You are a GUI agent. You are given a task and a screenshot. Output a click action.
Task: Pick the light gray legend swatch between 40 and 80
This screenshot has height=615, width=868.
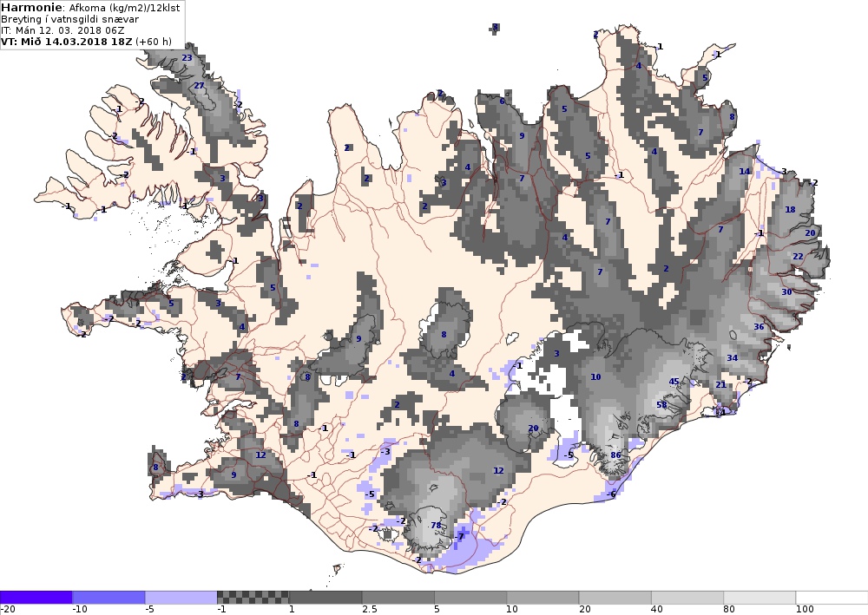tap(687, 598)
